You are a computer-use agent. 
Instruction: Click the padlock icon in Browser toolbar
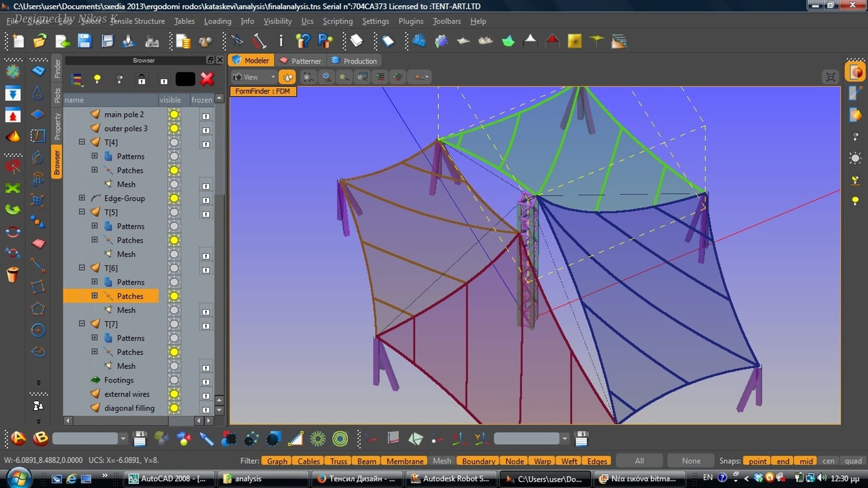141,79
